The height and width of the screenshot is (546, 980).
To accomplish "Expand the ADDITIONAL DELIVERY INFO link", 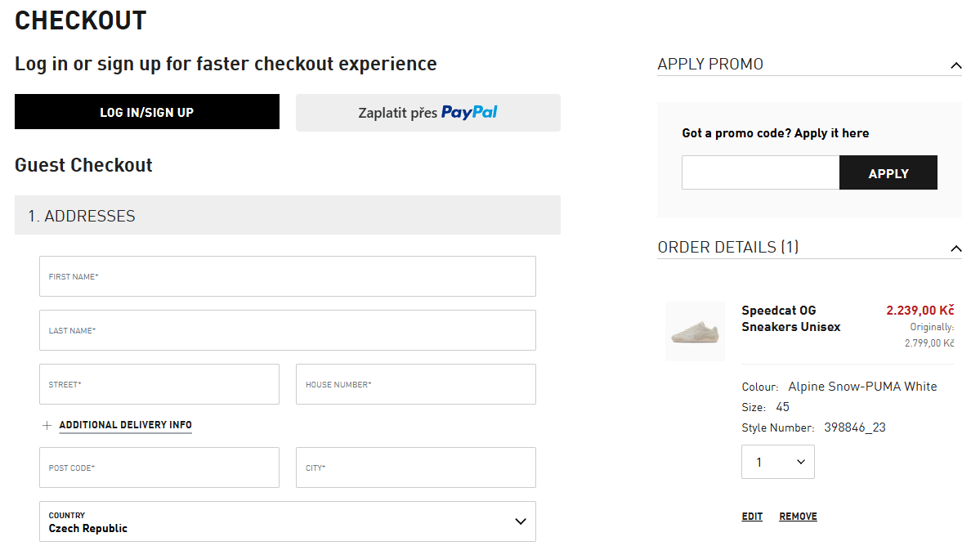I will tap(125, 425).
